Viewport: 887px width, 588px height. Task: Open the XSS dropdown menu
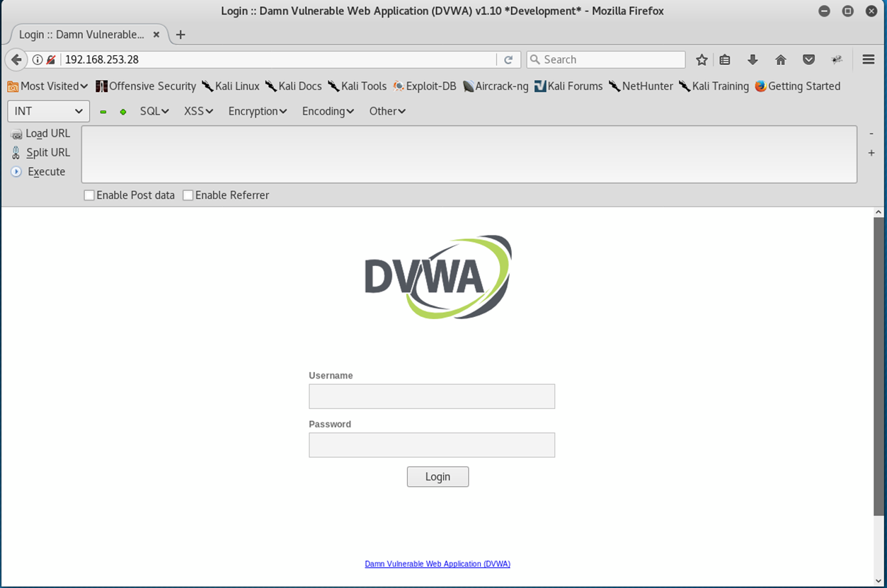pyautogui.click(x=198, y=111)
